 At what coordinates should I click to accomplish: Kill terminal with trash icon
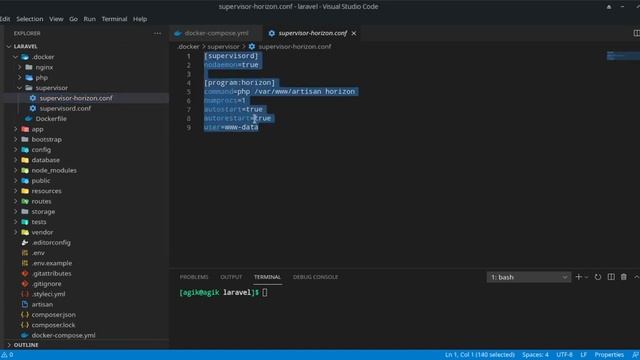[x=624, y=277]
